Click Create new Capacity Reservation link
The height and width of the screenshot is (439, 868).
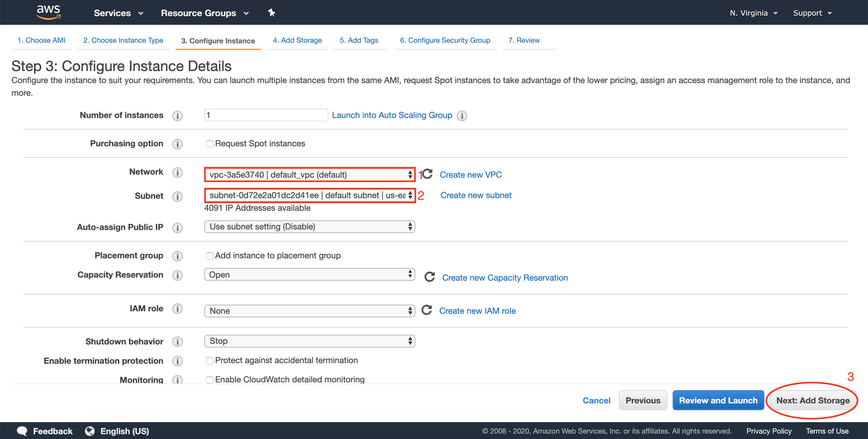coord(505,278)
